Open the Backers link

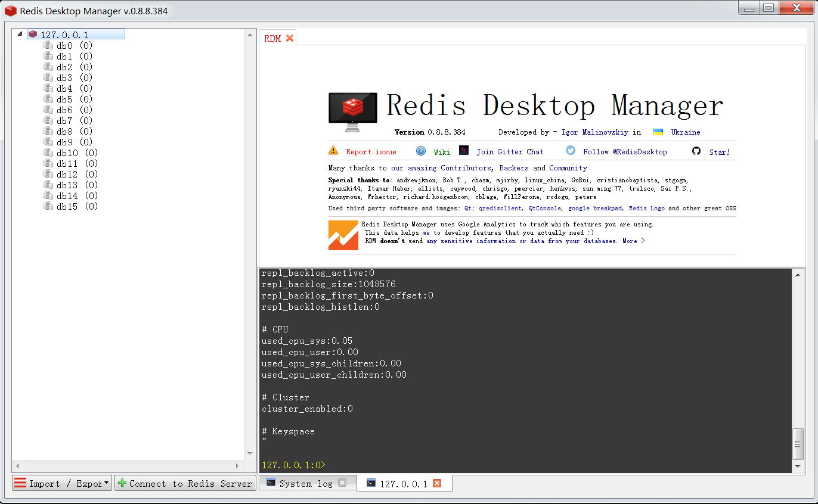514,168
